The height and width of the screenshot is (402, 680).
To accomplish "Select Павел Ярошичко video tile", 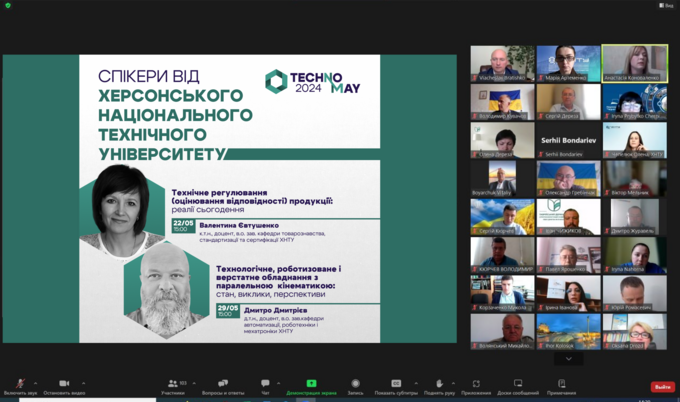I will [569, 255].
